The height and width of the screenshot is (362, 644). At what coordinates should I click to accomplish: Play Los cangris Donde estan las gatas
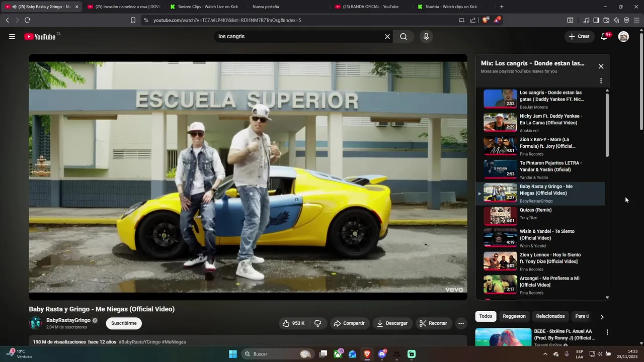pos(540,99)
